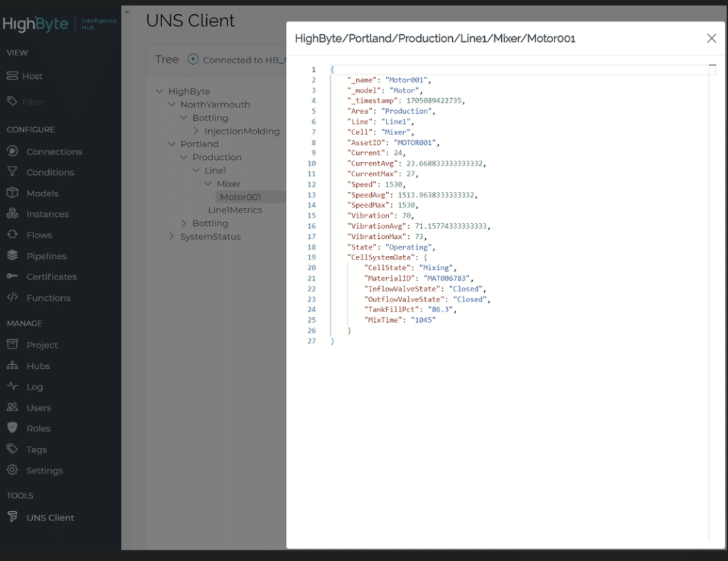728x561 pixels.
Task: Select the Motor001 tree item
Action: tap(240, 197)
